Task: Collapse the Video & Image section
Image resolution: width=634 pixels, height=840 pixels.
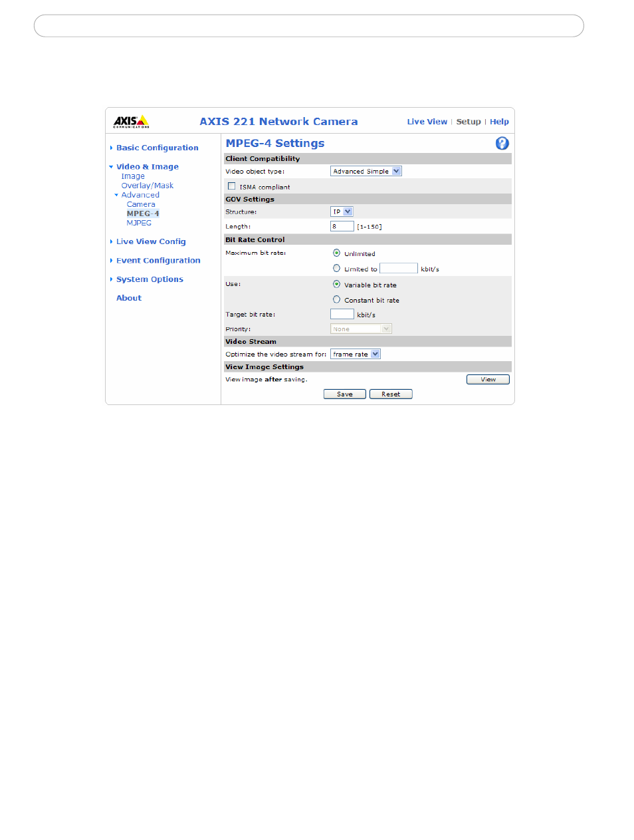Action: point(147,167)
